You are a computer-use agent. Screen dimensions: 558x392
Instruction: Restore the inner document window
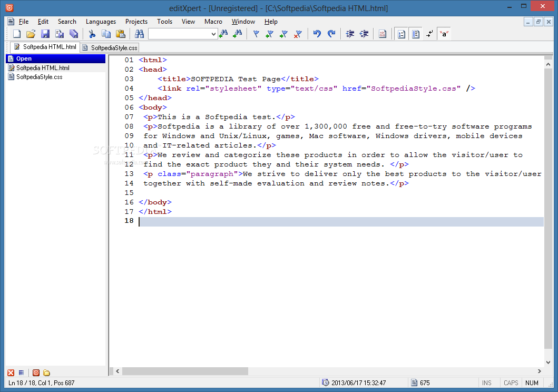coord(539,22)
